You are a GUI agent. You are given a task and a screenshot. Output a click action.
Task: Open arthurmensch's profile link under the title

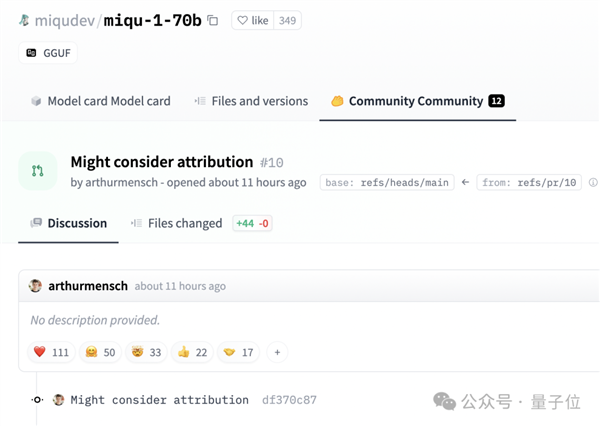point(120,183)
